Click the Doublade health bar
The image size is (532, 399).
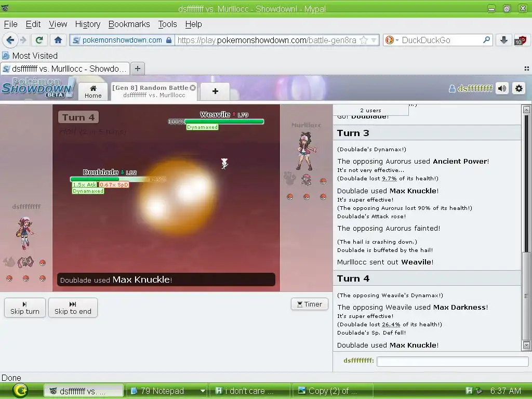110,179
